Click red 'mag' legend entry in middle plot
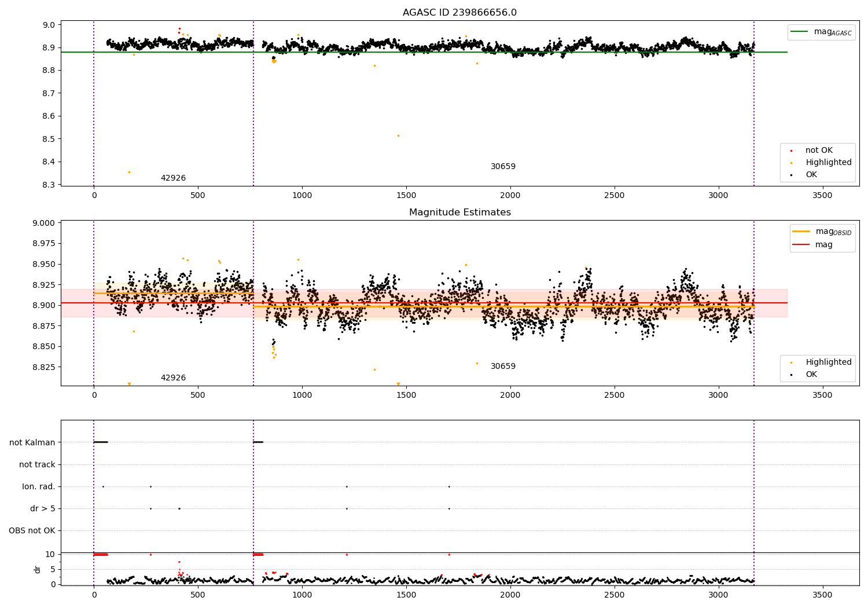The height and width of the screenshot is (608, 868). pos(812,245)
